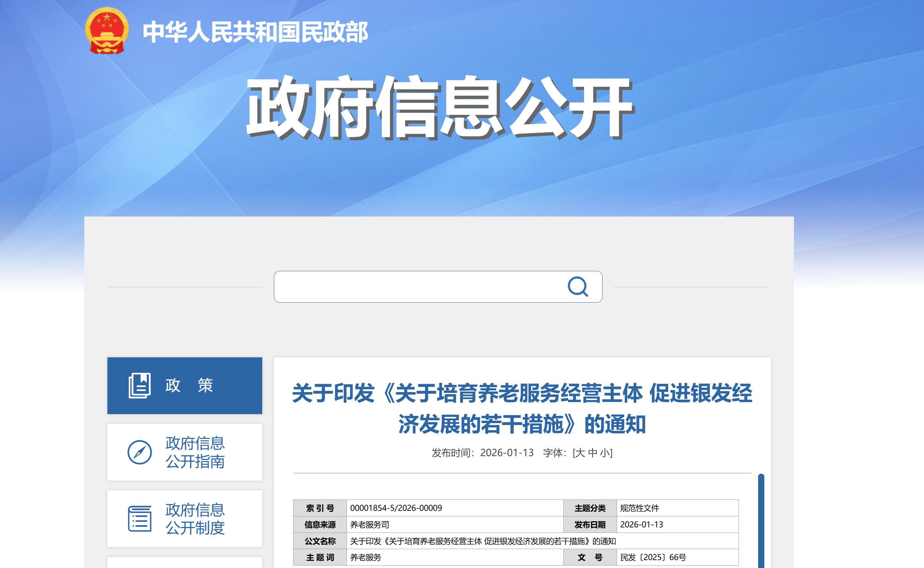Open the 政府信息公开指南 sidebar text
Image resolution: width=924 pixels, height=568 pixels.
tap(195, 452)
